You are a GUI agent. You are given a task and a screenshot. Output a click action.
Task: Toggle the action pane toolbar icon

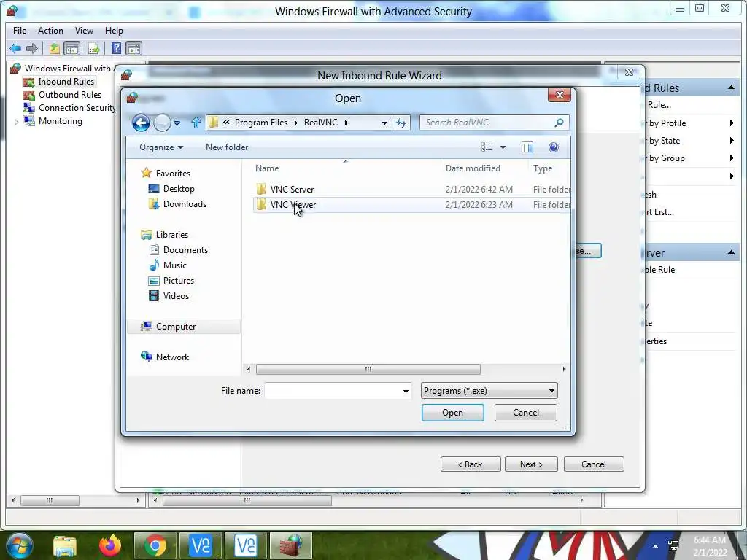134,48
